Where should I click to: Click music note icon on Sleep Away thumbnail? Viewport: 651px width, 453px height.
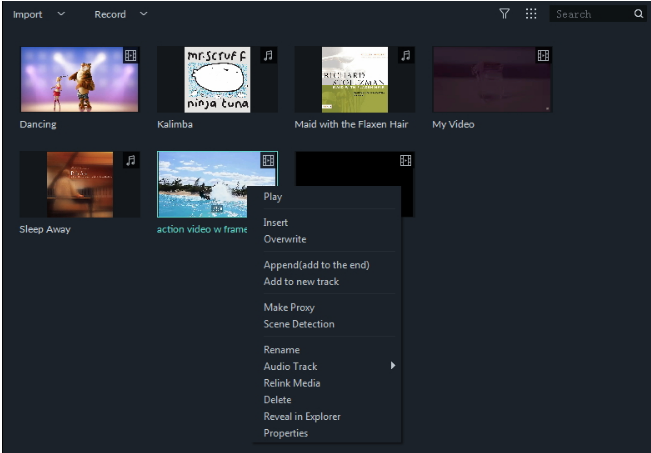pyautogui.click(x=130, y=160)
